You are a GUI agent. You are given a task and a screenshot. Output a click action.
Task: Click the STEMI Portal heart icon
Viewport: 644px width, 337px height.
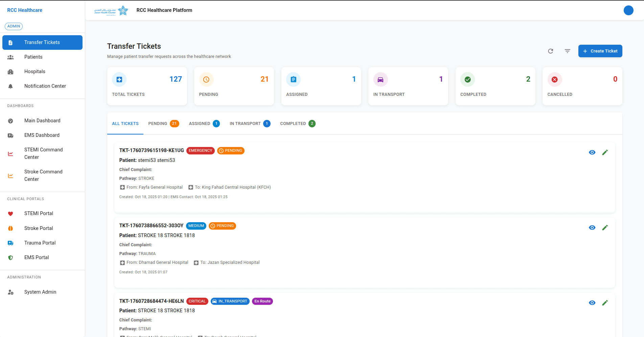pyautogui.click(x=10, y=213)
